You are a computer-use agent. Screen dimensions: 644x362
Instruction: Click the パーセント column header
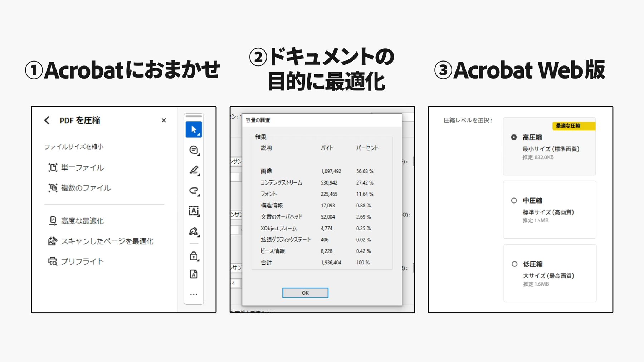tap(367, 148)
